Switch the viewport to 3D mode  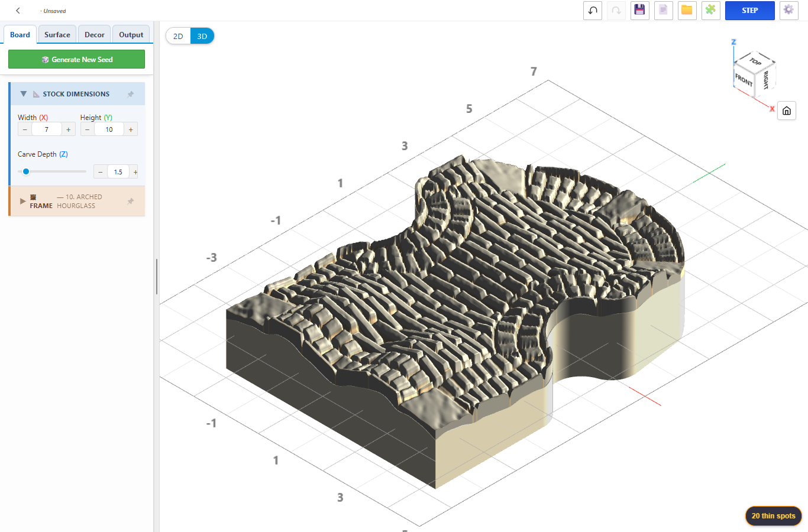tap(202, 36)
